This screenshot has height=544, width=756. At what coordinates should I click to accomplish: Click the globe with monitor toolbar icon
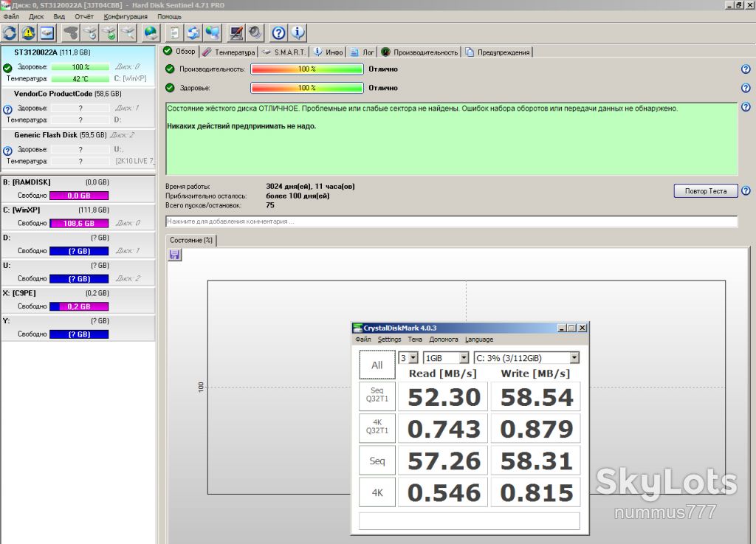tap(212, 32)
